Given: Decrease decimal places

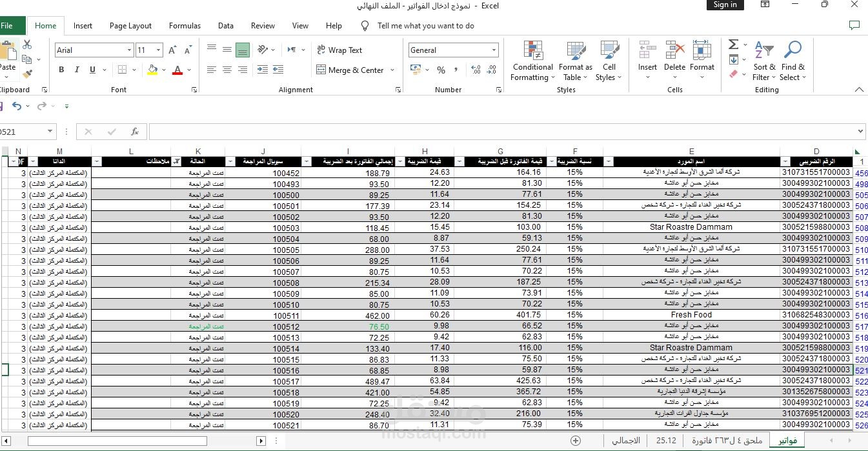Looking at the screenshot, I should 492,70.
